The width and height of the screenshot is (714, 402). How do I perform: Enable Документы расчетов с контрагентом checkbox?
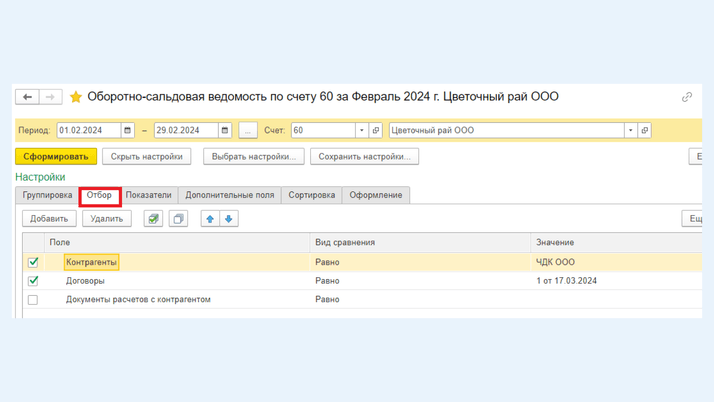pos(33,300)
